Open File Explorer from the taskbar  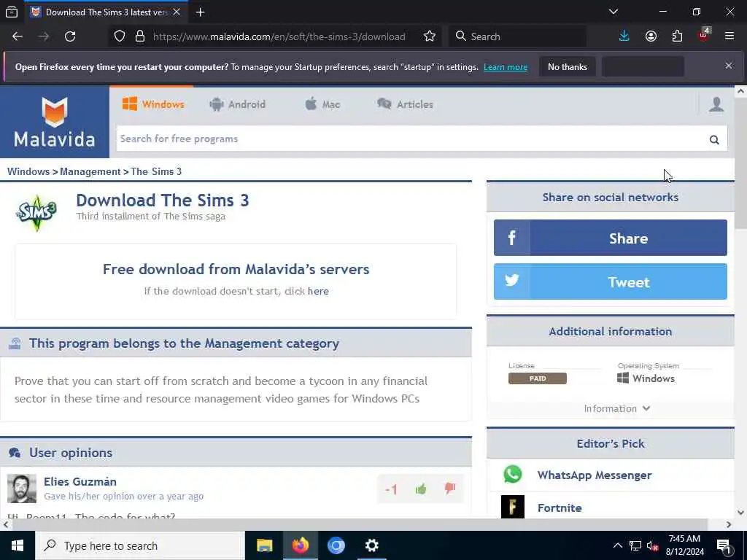point(264,545)
